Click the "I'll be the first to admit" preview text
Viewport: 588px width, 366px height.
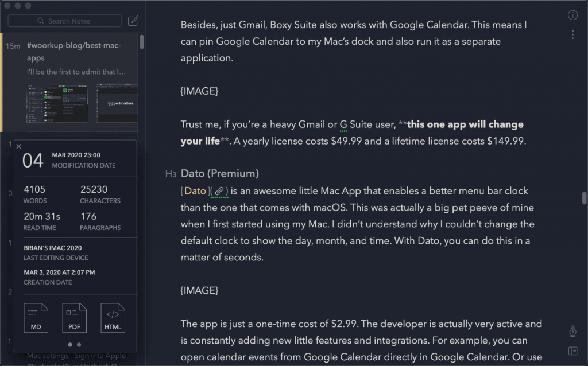point(76,72)
